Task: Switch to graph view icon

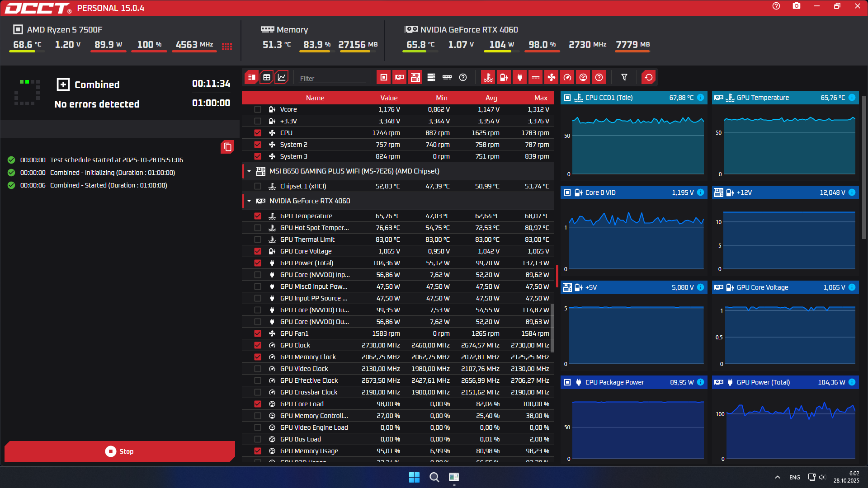Action: click(x=282, y=77)
